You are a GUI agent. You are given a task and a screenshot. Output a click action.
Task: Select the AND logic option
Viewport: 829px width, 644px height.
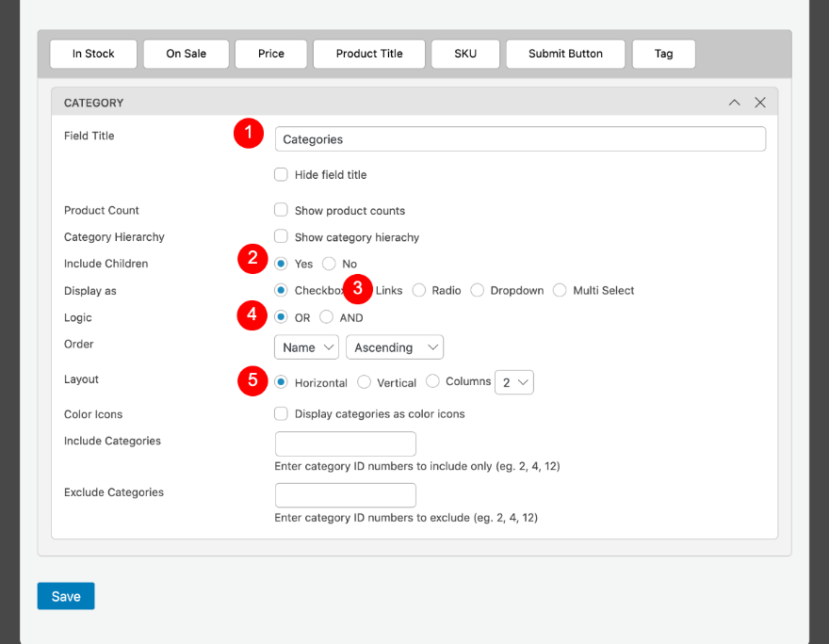(x=327, y=317)
